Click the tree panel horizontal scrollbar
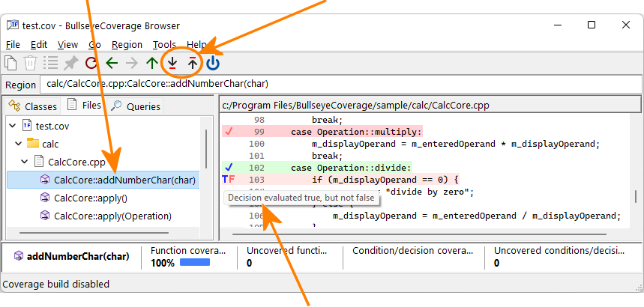644x307 pixels. point(94,234)
